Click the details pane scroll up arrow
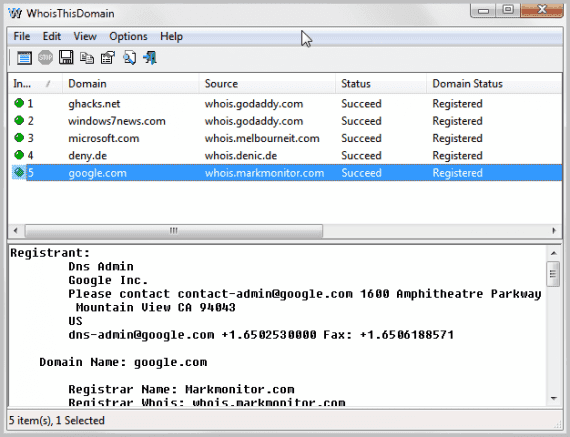This screenshot has width=570, height=437. click(554, 253)
